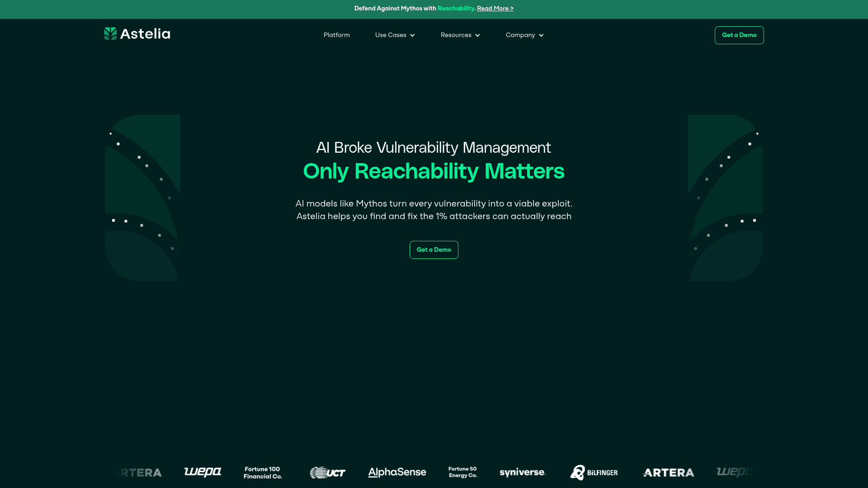This screenshot has height=488, width=868.
Task: Open the Use Cases menu
Action: coord(395,35)
